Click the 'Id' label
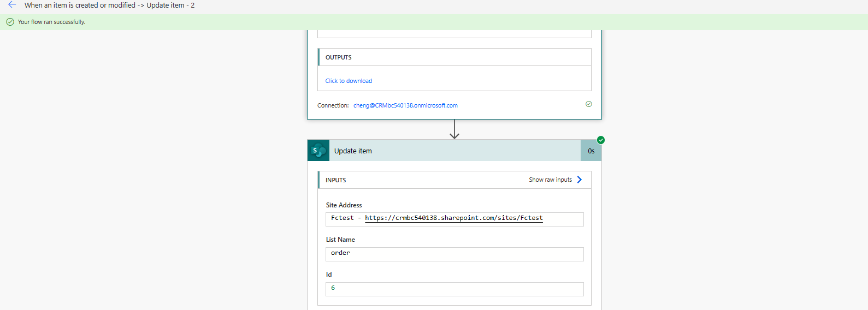The image size is (868, 310). tap(329, 275)
